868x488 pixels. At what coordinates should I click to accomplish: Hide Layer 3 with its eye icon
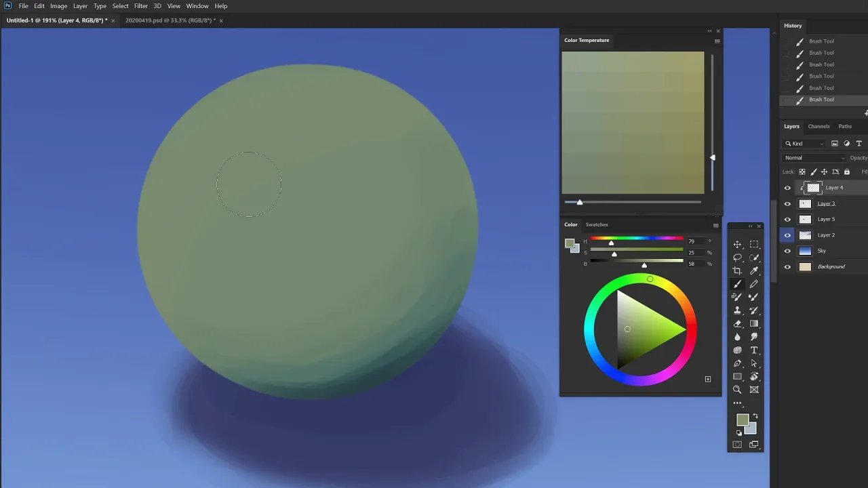(787, 203)
